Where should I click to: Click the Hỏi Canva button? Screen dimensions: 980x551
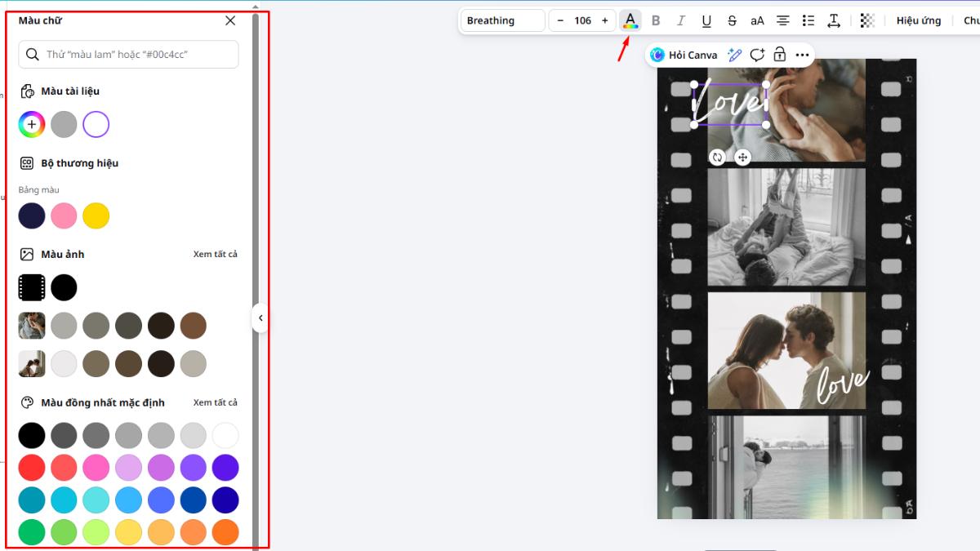point(684,55)
